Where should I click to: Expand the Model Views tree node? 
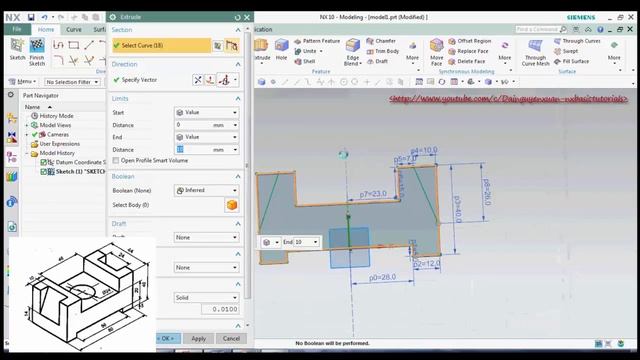27,125
